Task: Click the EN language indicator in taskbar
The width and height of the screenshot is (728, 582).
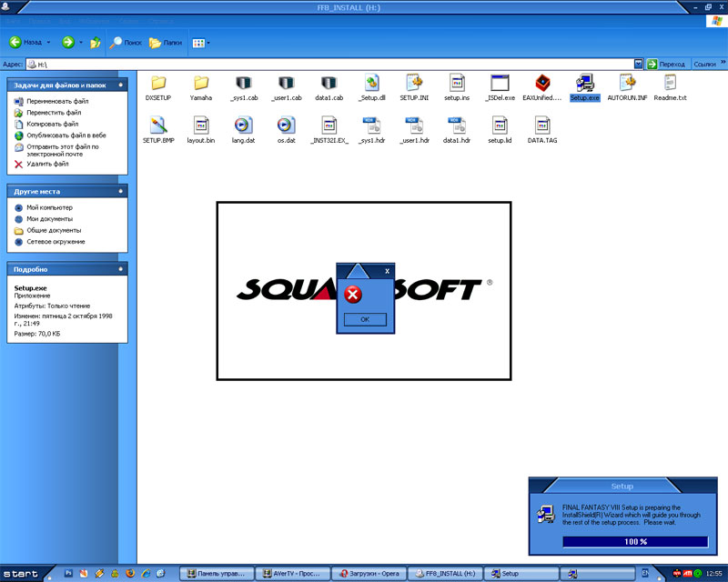Action: (644, 574)
